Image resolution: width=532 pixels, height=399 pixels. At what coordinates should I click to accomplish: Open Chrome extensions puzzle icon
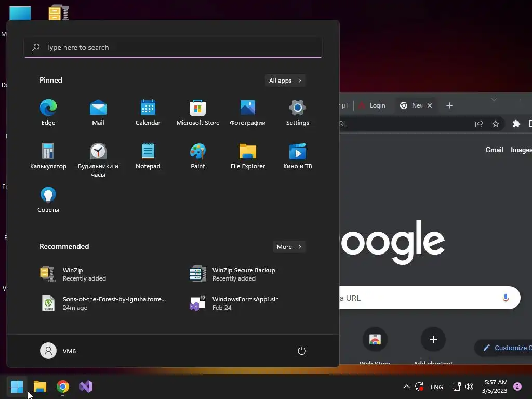click(x=516, y=124)
